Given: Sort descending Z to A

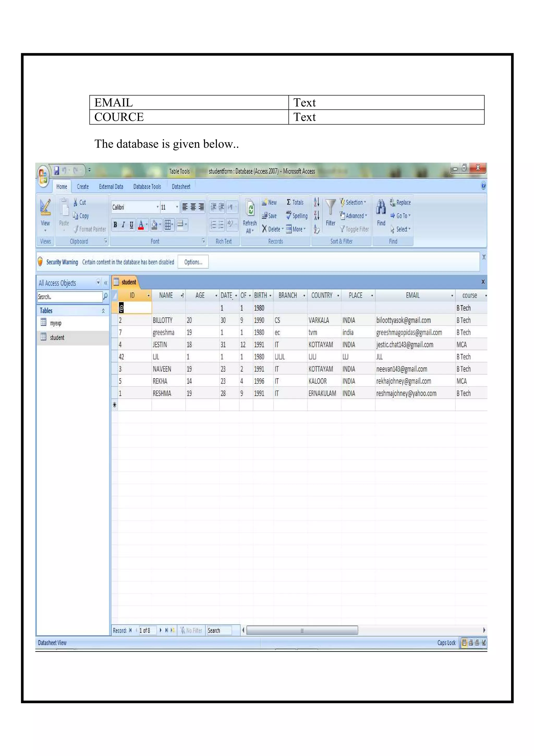Looking at the screenshot, I should pos(317,215).
